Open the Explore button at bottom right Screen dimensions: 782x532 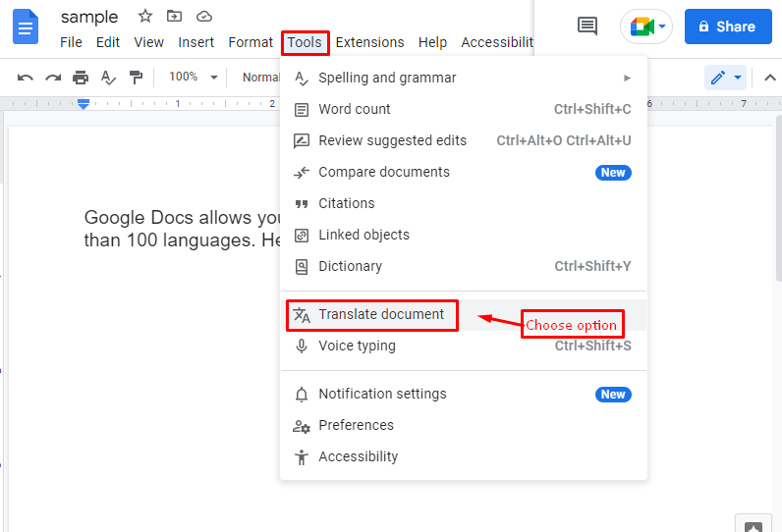[x=754, y=525]
